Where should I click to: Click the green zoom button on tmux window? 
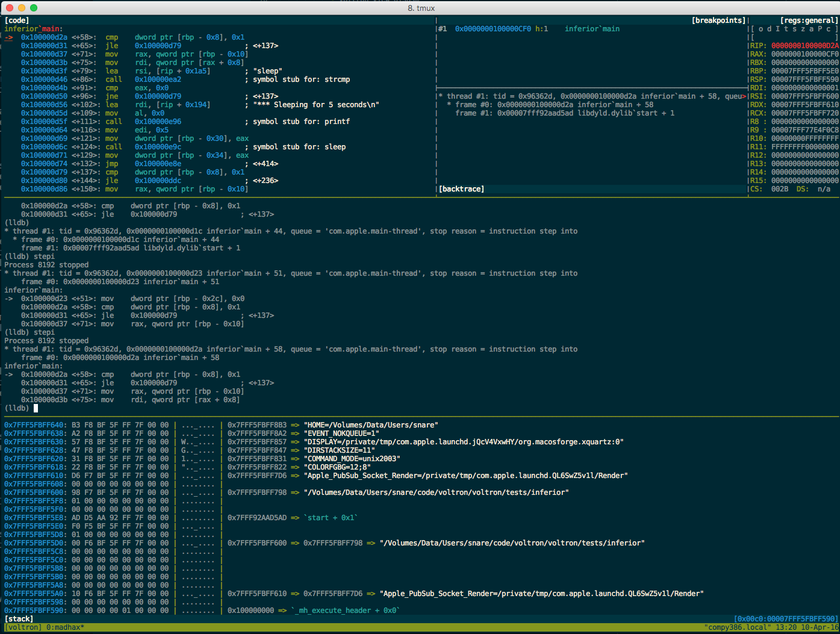tap(33, 8)
